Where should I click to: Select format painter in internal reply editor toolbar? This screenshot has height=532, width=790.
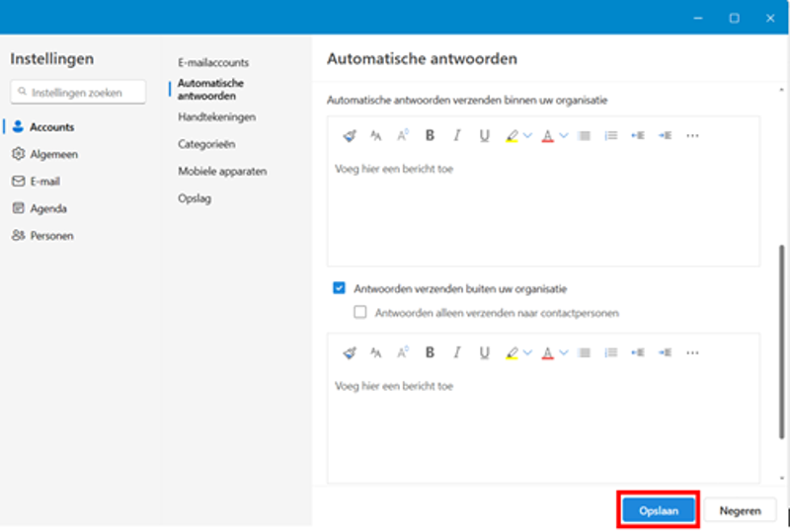(349, 135)
